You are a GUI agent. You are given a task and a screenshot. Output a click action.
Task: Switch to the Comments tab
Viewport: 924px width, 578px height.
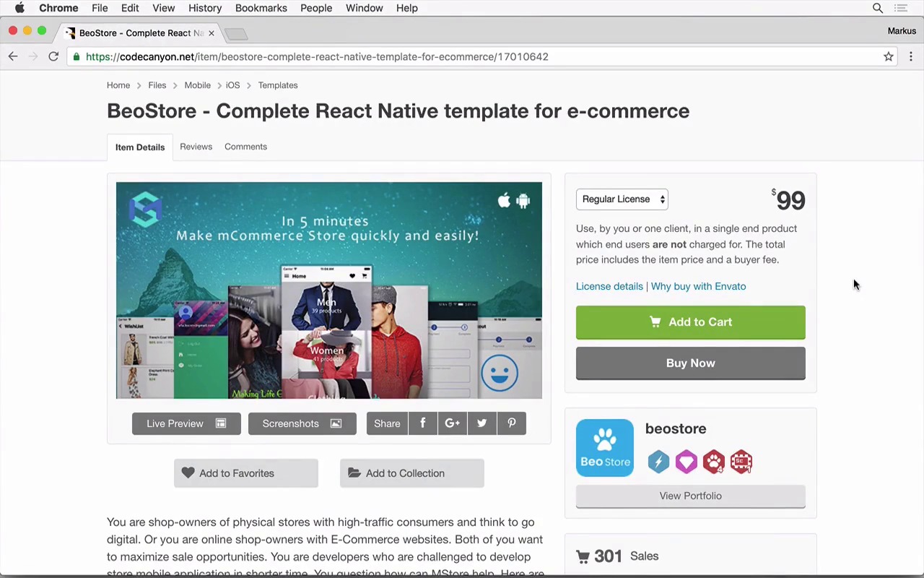click(x=245, y=147)
